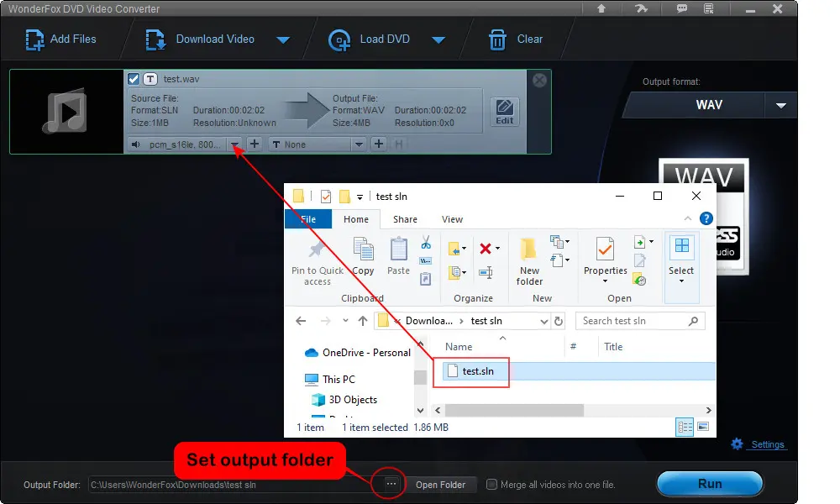Click the Download Video icon

156,39
